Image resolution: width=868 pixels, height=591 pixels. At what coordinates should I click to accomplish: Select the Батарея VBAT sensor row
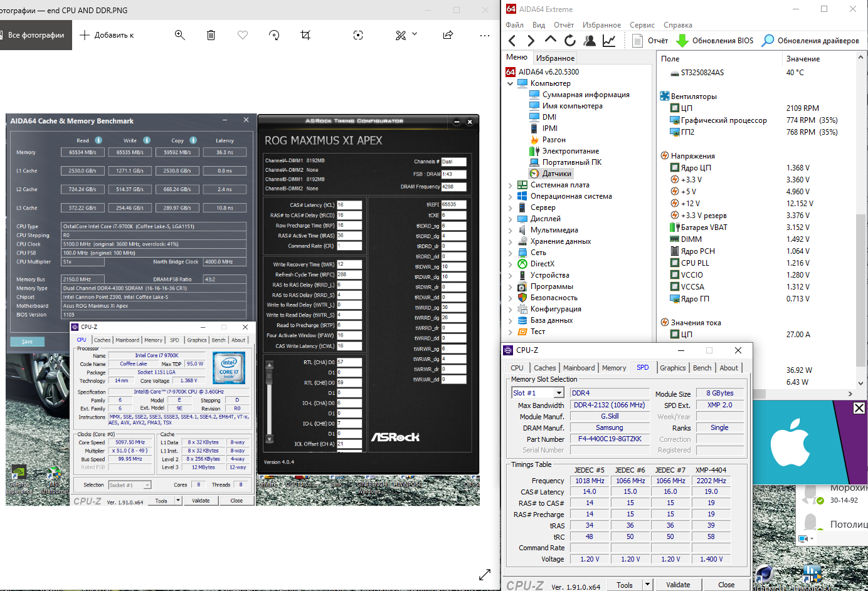[756, 228]
